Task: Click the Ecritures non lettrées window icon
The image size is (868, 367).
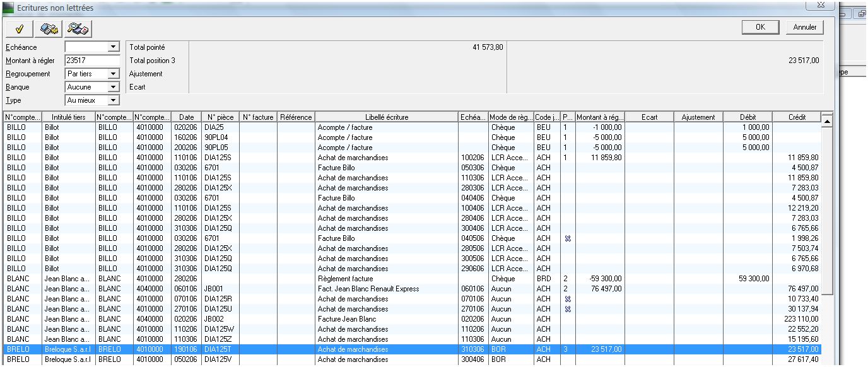Action: (9, 7)
